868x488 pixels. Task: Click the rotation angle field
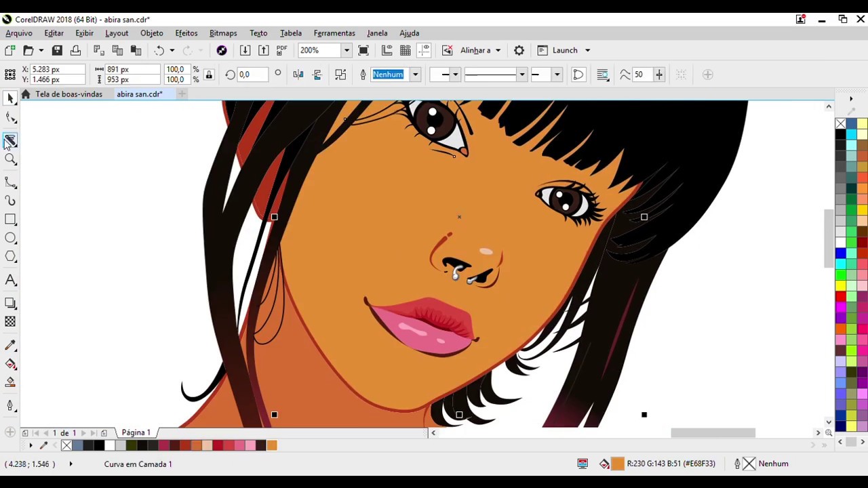[x=253, y=75]
